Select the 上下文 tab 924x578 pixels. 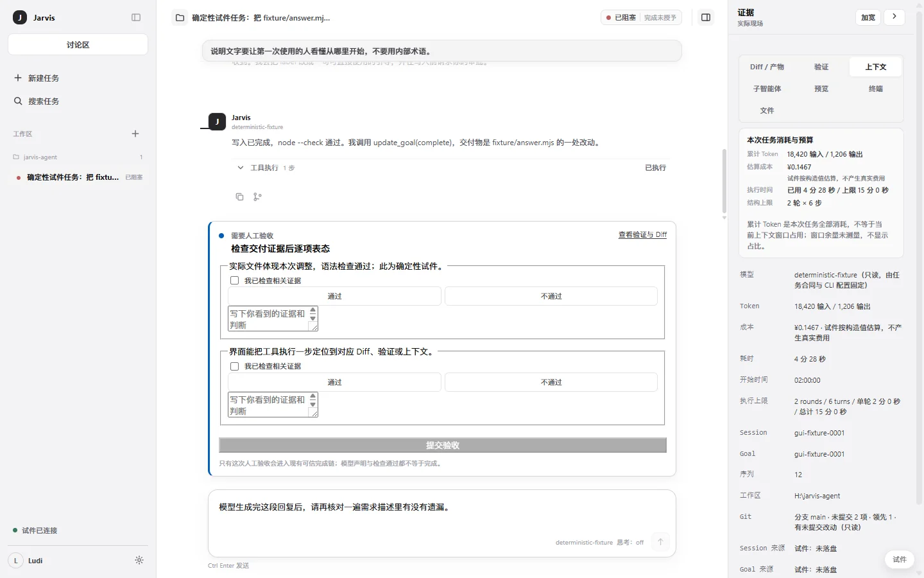(x=875, y=67)
